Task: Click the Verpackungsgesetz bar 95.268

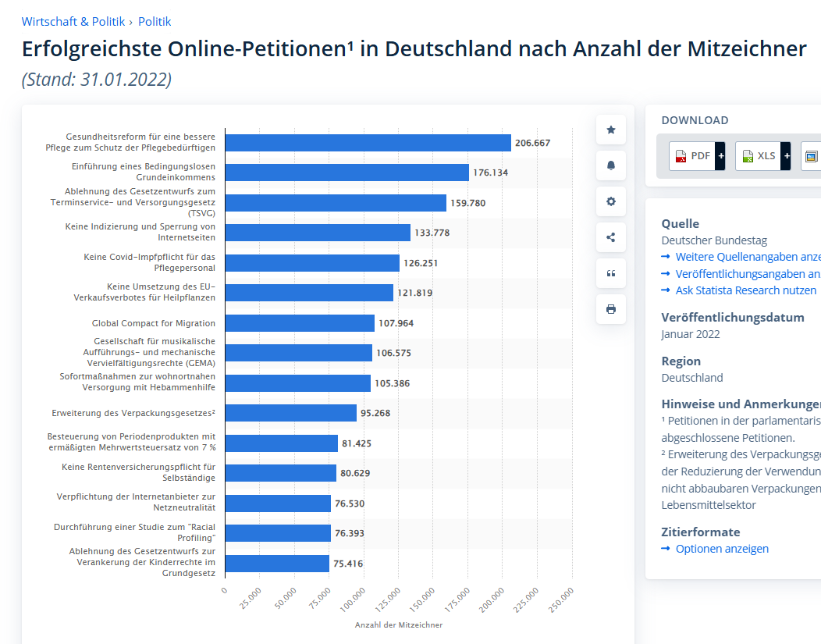Action: [x=291, y=413]
